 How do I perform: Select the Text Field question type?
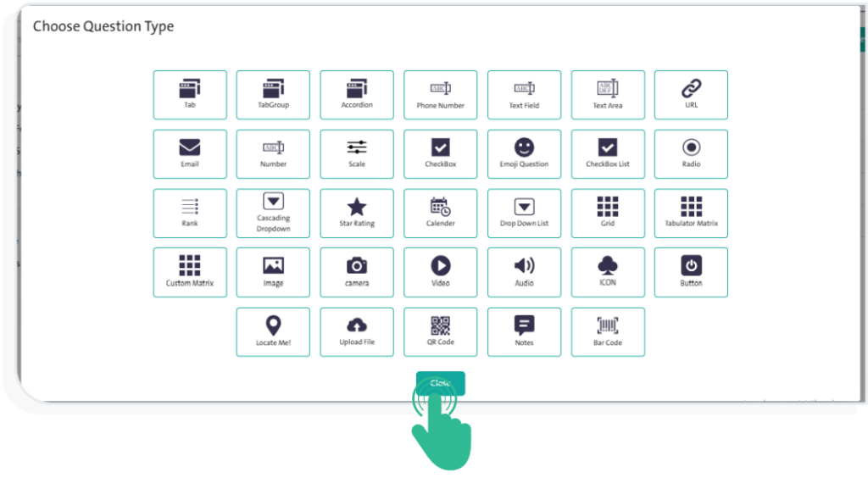(524, 95)
